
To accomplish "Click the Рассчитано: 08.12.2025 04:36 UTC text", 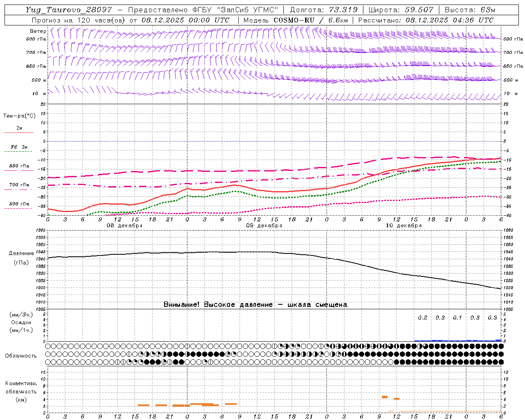I will click(426, 20).
